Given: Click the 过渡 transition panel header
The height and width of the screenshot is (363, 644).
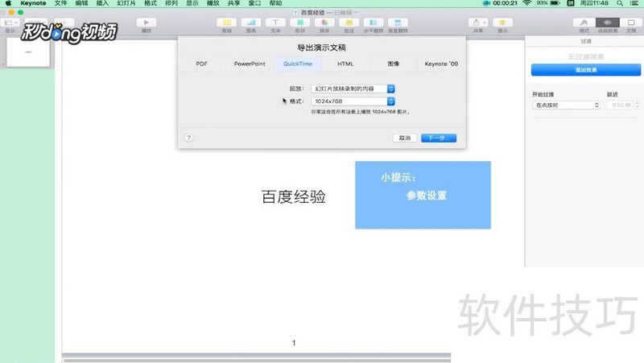Looking at the screenshot, I should point(586,42).
